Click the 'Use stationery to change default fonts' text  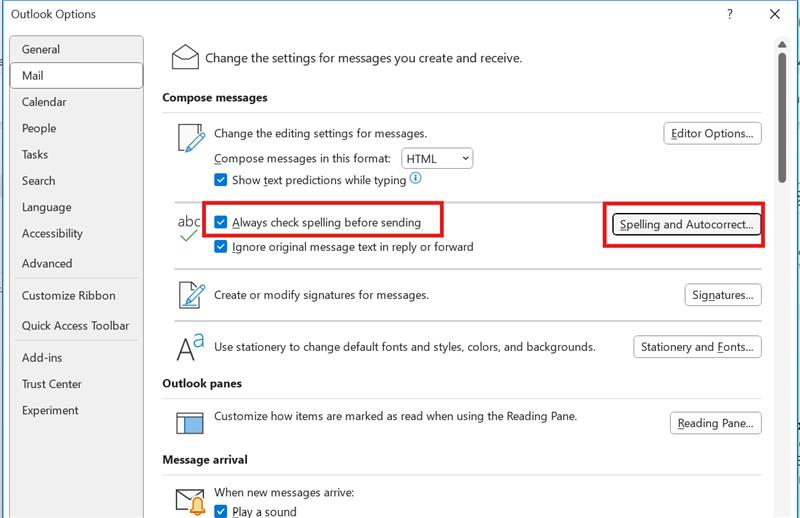[x=405, y=347]
